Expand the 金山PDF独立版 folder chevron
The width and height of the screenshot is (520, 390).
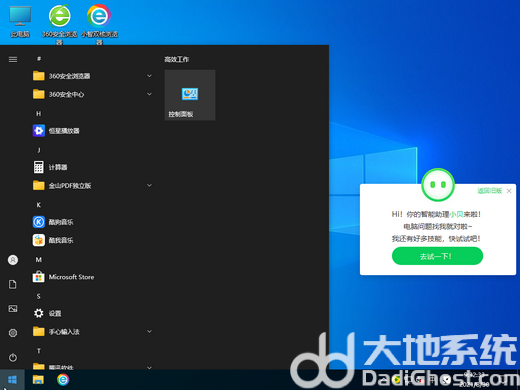149,185
